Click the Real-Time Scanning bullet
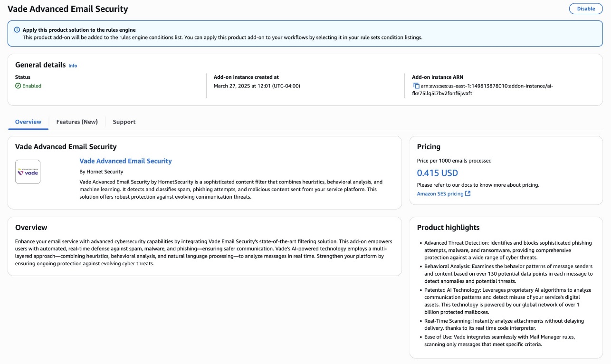 [x=504, y=325]
